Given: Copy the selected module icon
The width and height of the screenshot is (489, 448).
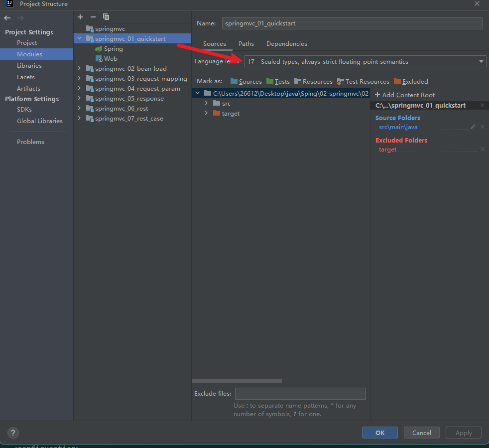Looking at the screenshot, I should (106, 17).
